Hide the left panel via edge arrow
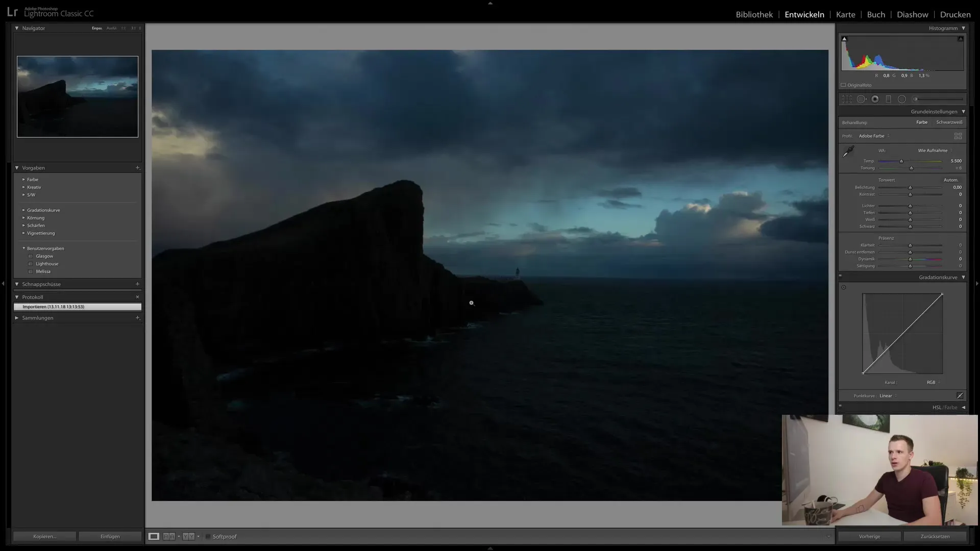Viewport: 980px width, 551px height. click(x=3, y=283)
